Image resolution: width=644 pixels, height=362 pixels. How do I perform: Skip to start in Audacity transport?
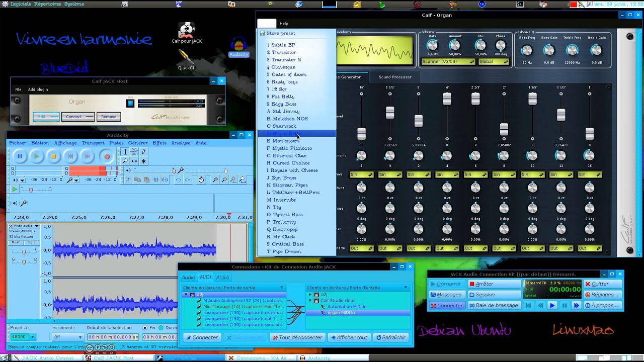pos(71,156)
